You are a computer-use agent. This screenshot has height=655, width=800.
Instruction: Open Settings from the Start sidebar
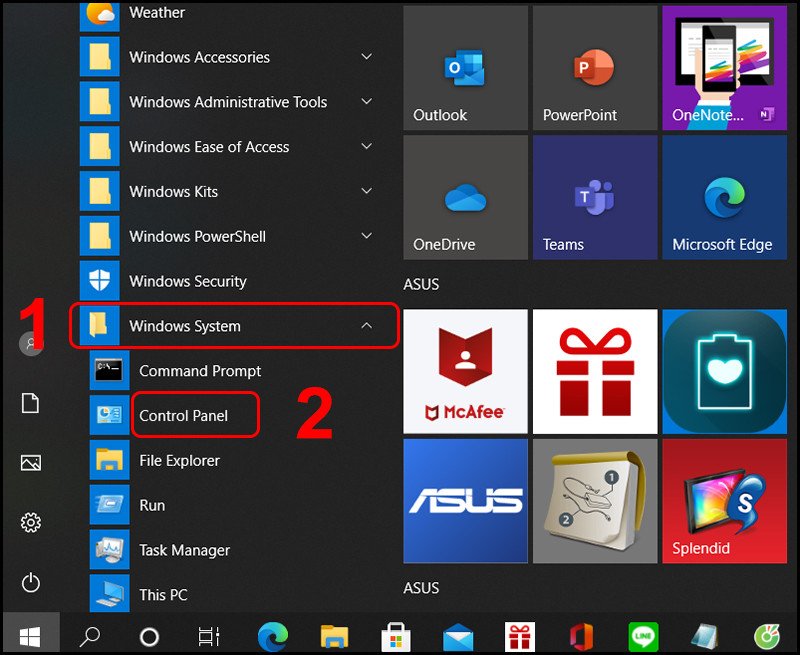tap(30, 522)
